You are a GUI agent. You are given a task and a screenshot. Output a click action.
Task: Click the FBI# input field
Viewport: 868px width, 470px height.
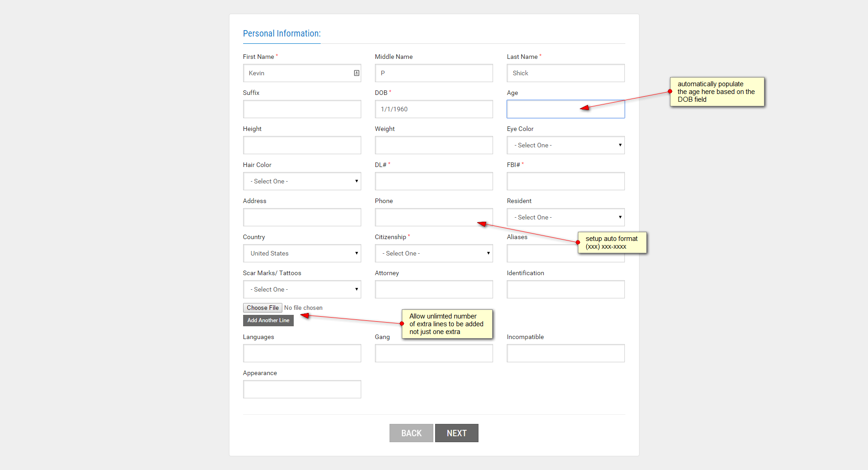[565, 181]
